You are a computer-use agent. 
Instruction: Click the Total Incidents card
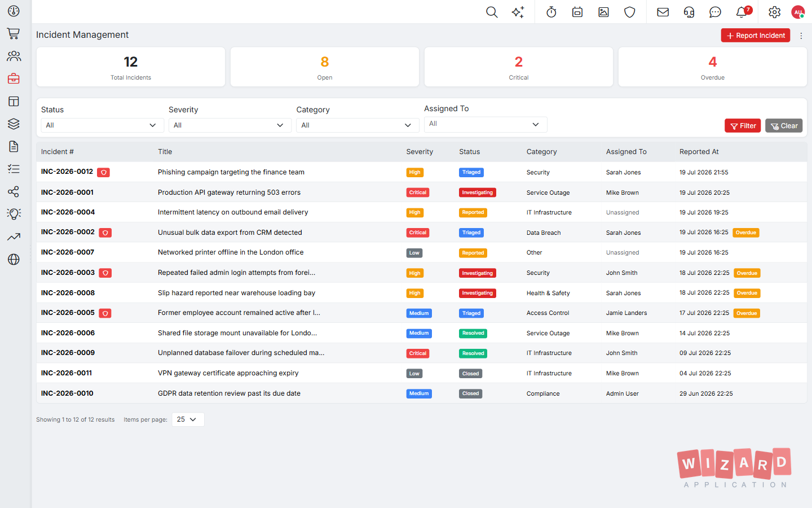click(x=131, y=67)
